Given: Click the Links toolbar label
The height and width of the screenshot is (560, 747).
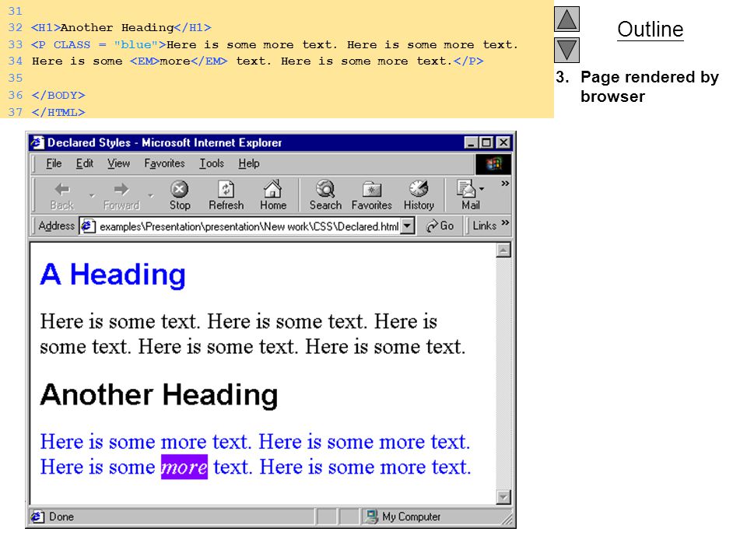Looking at the screenshot, I should pos(485,226).
